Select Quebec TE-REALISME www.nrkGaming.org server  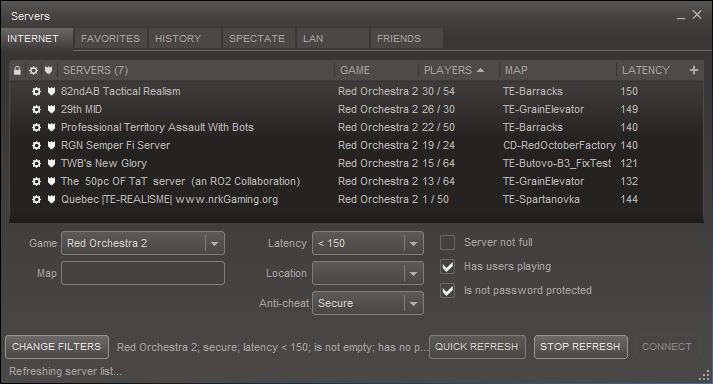(356, 199)
